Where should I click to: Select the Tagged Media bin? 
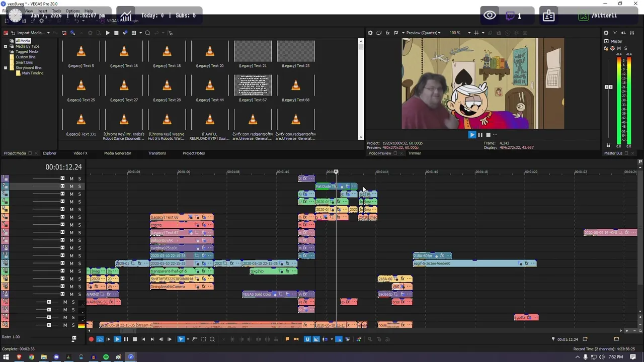coord(27,52)
